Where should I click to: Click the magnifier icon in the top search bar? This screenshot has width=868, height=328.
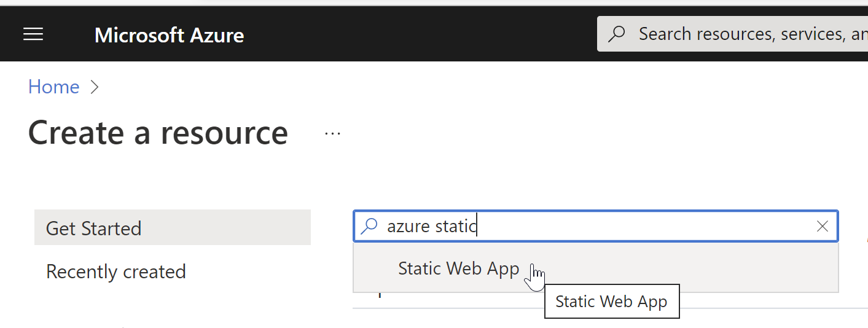click(x=616, y=34)
